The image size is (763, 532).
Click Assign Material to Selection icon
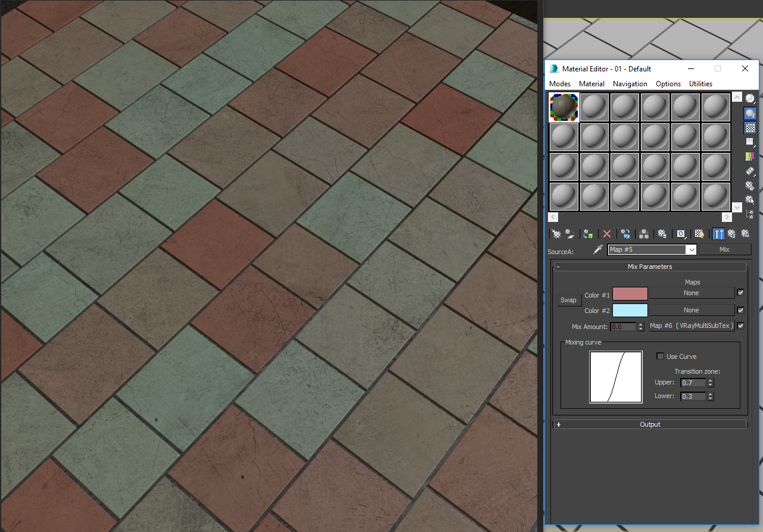tap(588, 234)
